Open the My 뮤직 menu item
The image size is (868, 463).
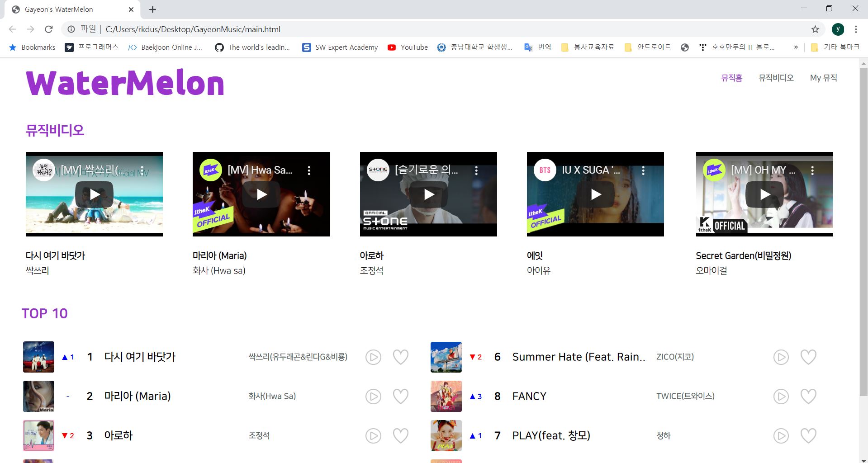(823, 78)
